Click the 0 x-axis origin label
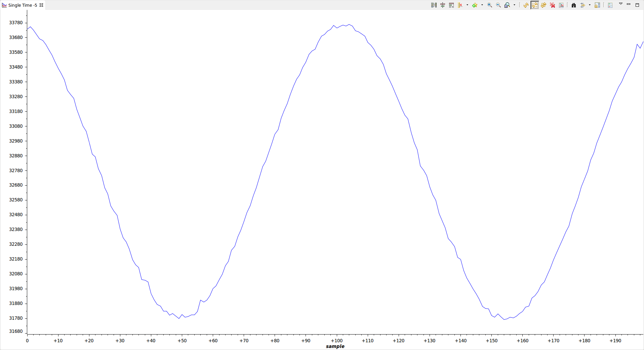 (x=27, y=341)
